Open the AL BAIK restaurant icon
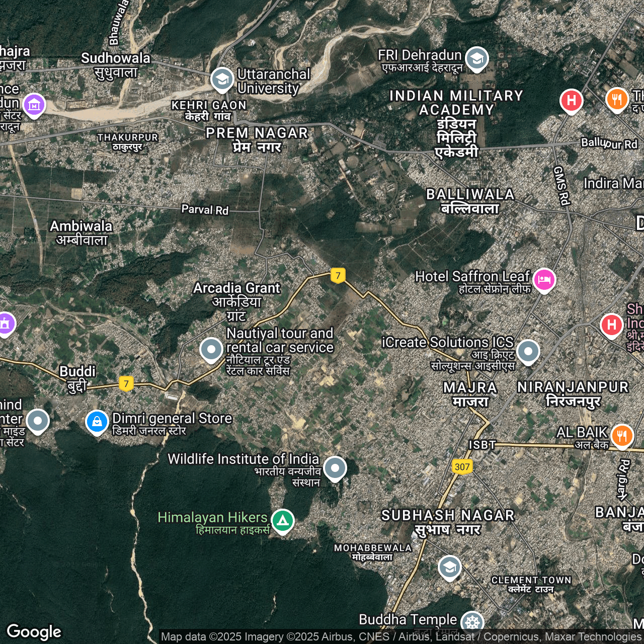The height and width of the screenshot is (644, 644). pyautogui.click(x=622, y=435)
